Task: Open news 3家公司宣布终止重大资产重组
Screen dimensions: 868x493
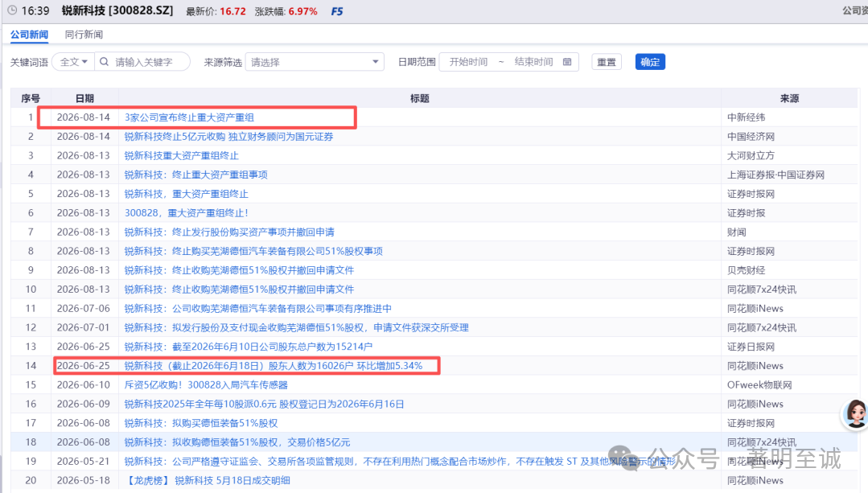Action: [189, 117]
